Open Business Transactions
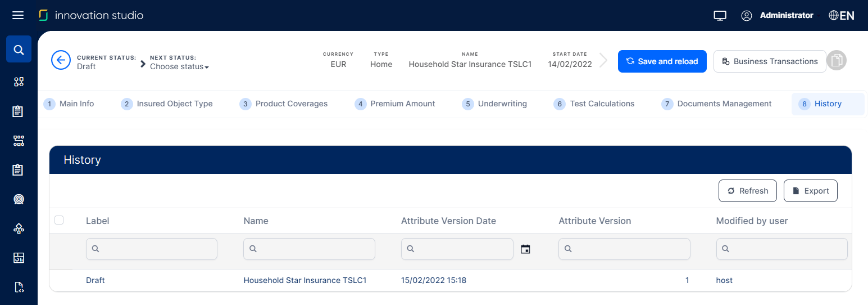 coord(769,61)
